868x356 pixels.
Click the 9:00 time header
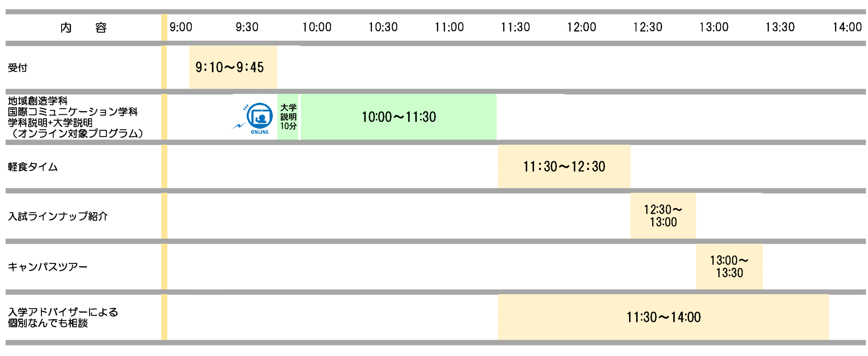[x=181, y=27]
